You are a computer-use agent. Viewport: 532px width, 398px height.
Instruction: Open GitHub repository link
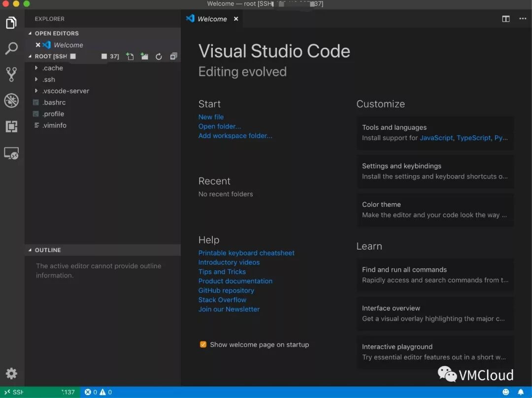pos(226,290)
